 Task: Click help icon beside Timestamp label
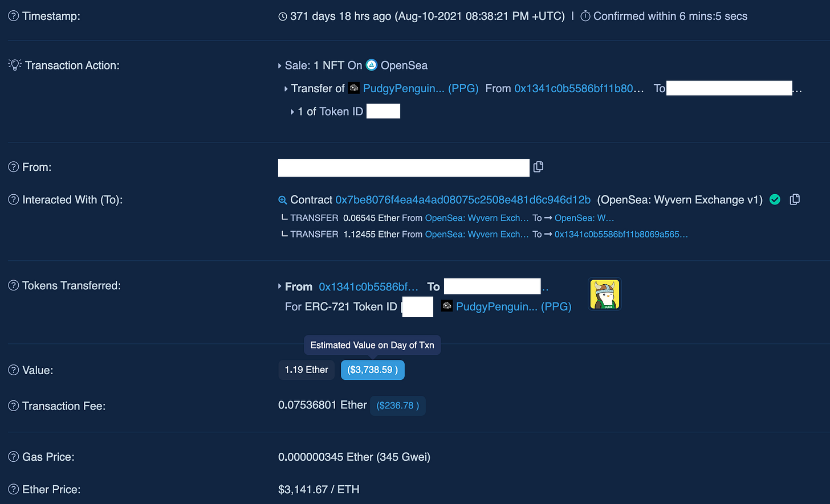tap(14, 17)
